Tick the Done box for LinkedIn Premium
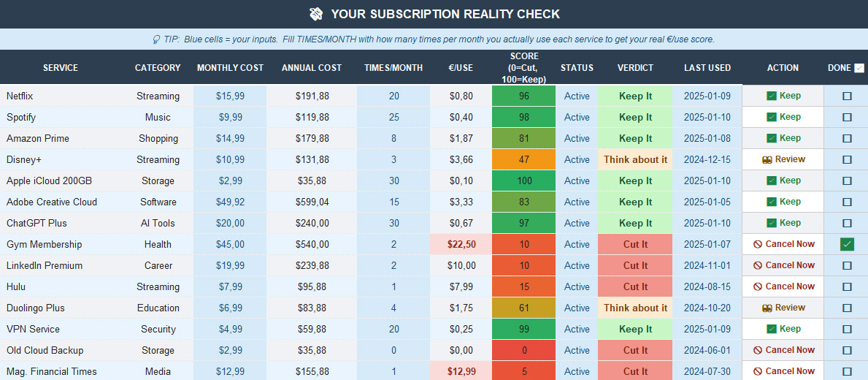This screenshot has height=380, width=868. coord(847,265)
